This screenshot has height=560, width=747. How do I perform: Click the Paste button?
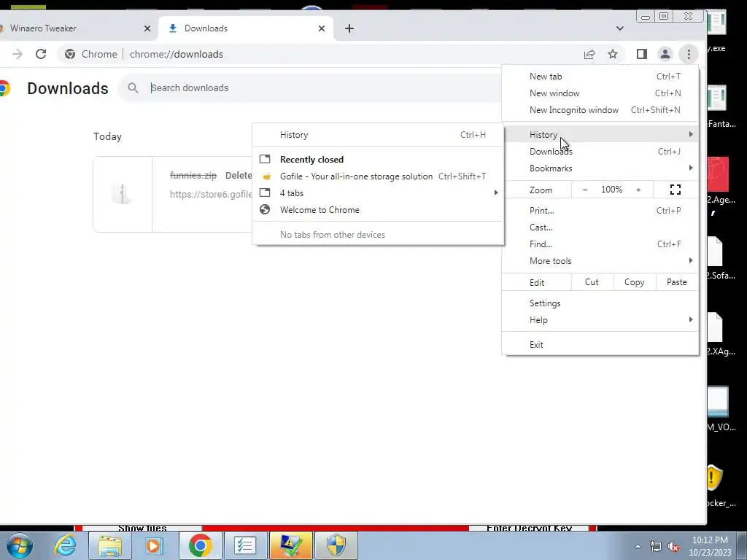click(x=676, y=282)
